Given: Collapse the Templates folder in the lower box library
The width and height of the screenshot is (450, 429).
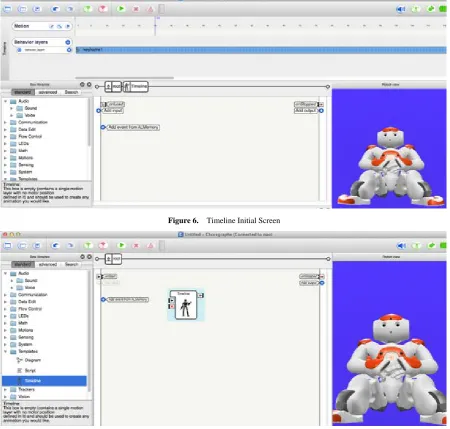Looking at the screenshot, I should 5,351.
